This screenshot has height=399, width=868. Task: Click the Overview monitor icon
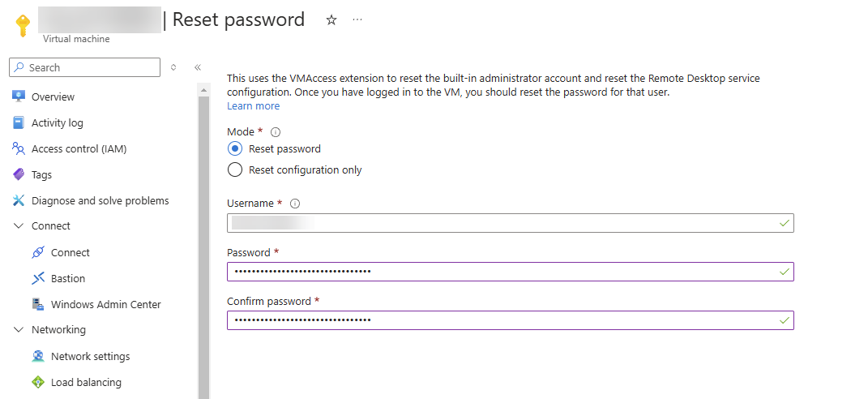click(19, 97)
